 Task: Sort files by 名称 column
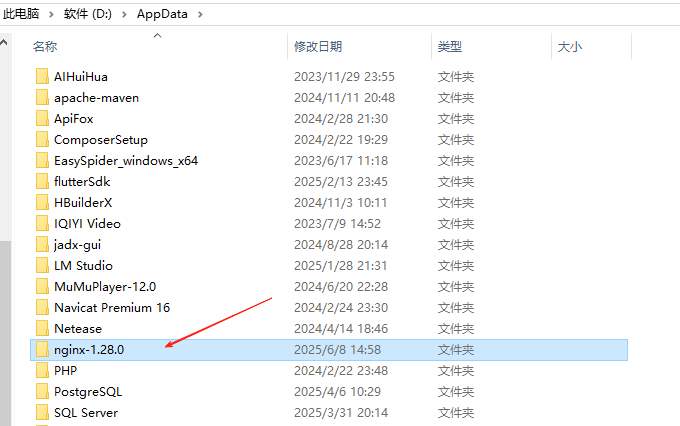tap(45, 46)
